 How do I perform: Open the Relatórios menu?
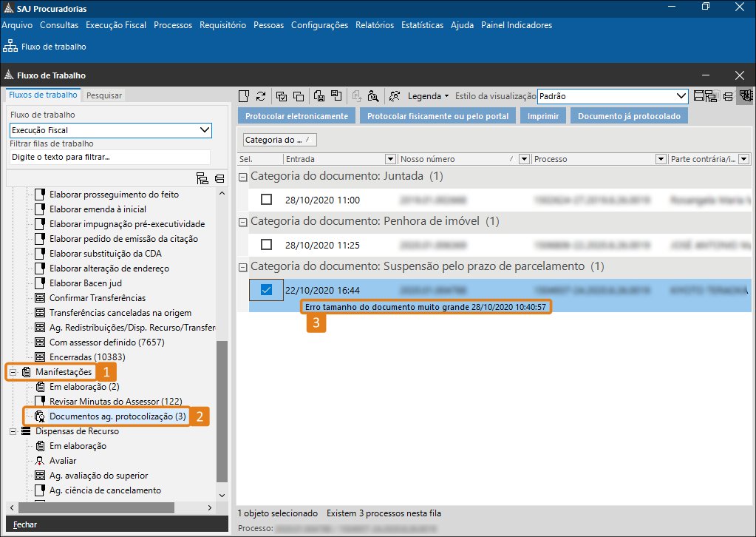click(374, 25)
